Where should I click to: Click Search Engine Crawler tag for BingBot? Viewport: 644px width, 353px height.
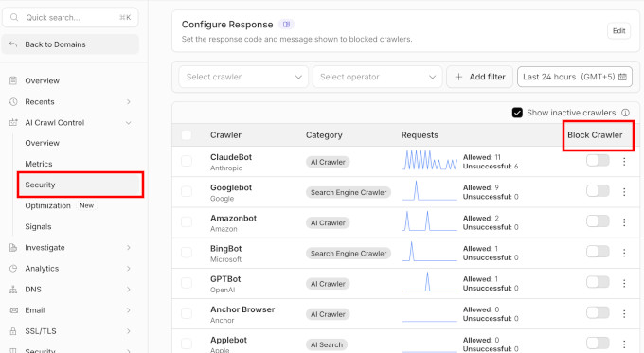[349, 254]
